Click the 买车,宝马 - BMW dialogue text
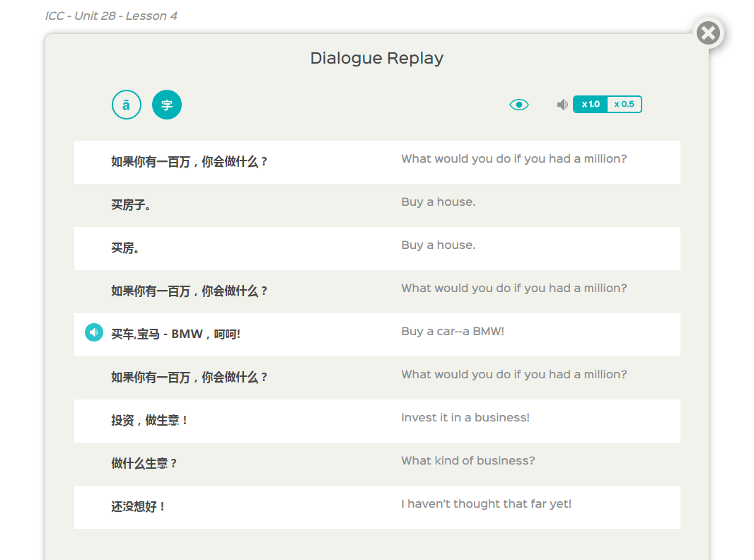Viewport: 754px width, 560px height. click(175, 334)
